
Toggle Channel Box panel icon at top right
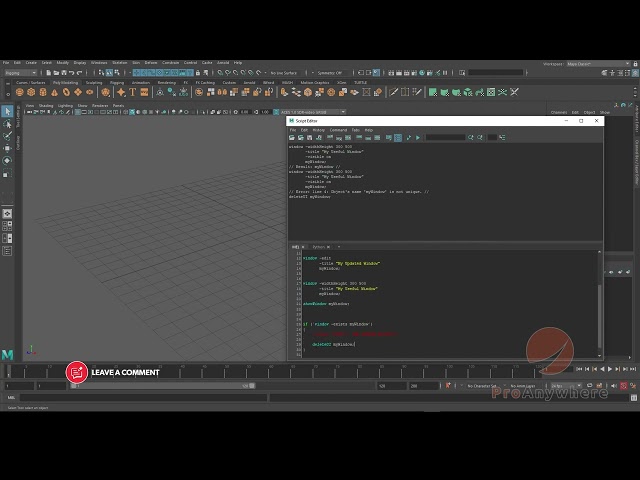click(636, 73)
